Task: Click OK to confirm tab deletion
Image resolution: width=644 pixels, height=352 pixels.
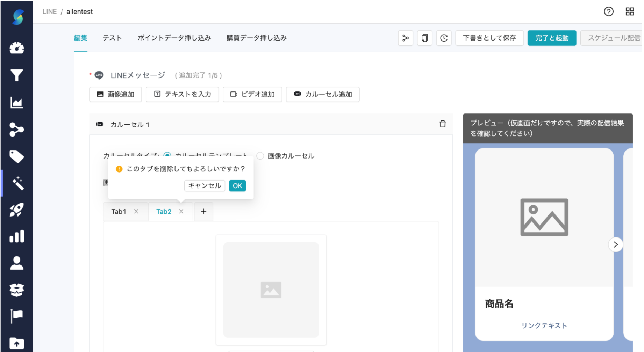Action: tap(237, 186)
